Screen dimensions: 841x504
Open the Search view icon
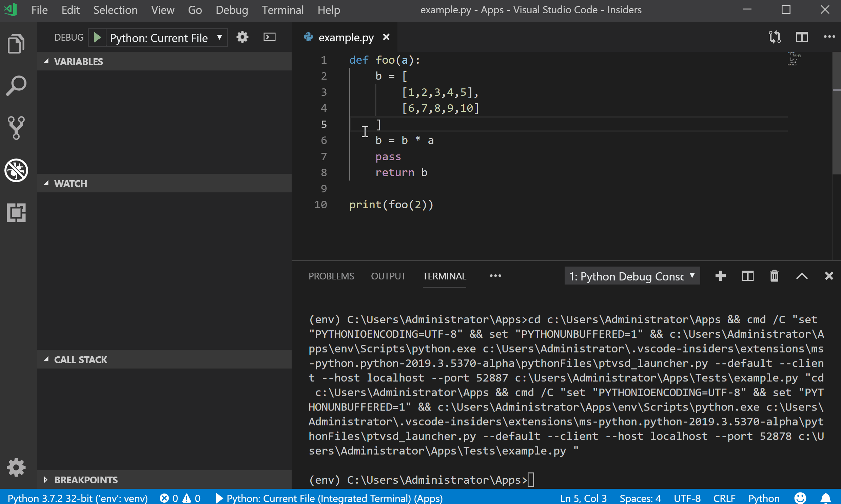pyautogui.click(x=16, y=86)
